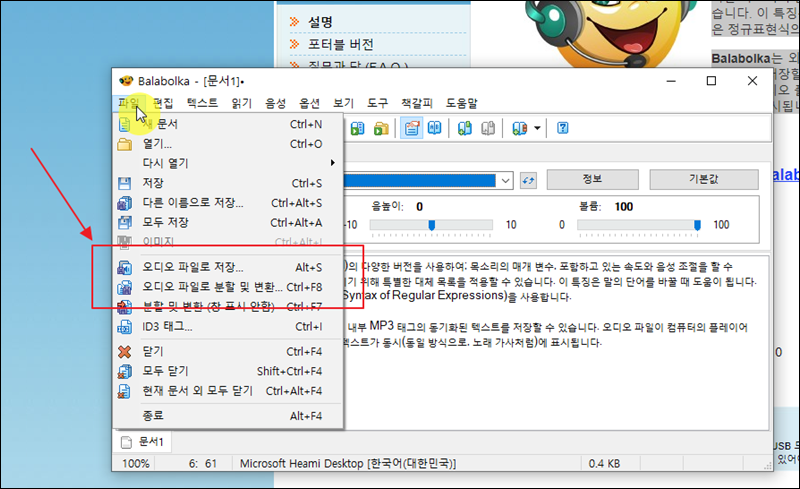Choose 새 문서 from the file menu

(228, 124)
